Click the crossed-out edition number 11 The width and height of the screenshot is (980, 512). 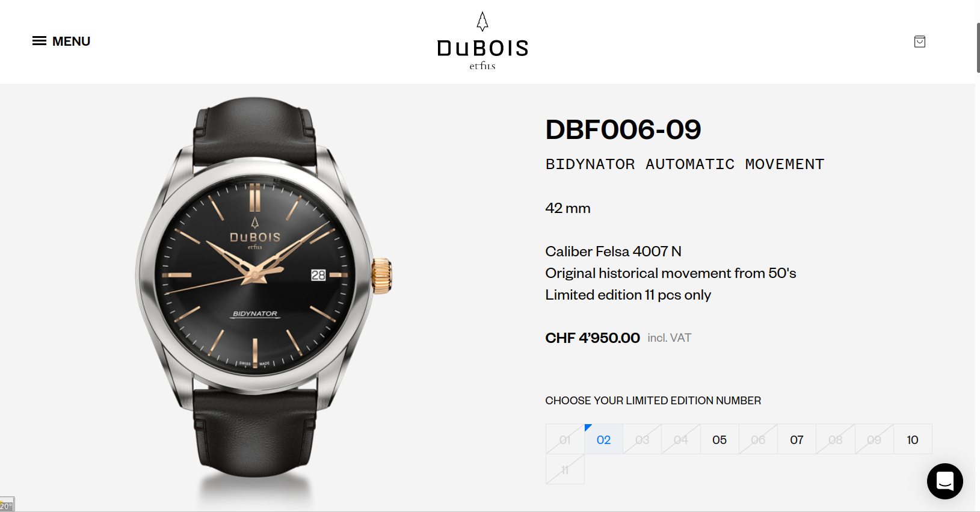[565, 469]
